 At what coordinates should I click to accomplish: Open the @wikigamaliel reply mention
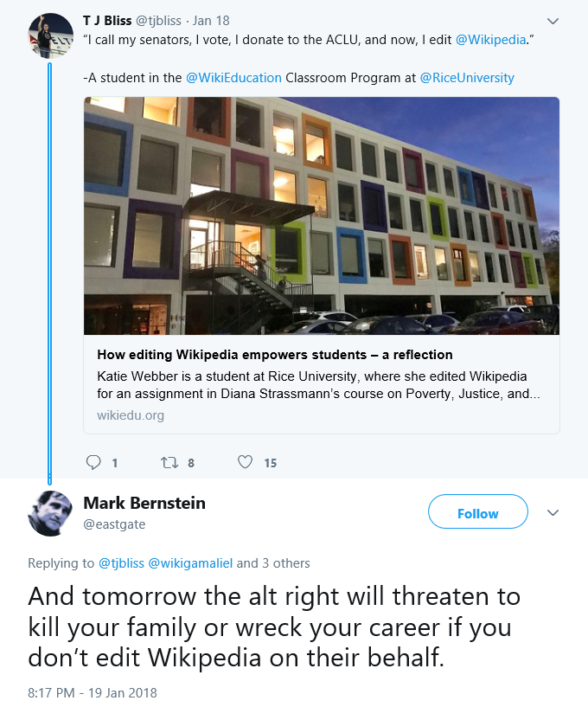tap(190, 563)
